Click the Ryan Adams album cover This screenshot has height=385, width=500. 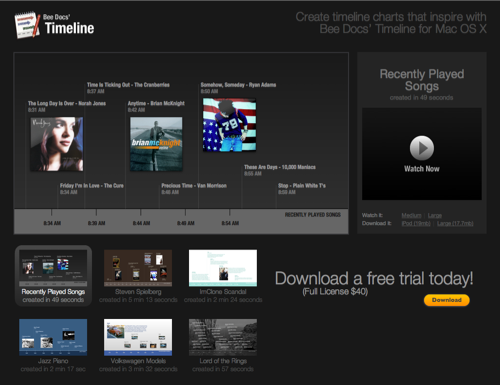(230, 125)
